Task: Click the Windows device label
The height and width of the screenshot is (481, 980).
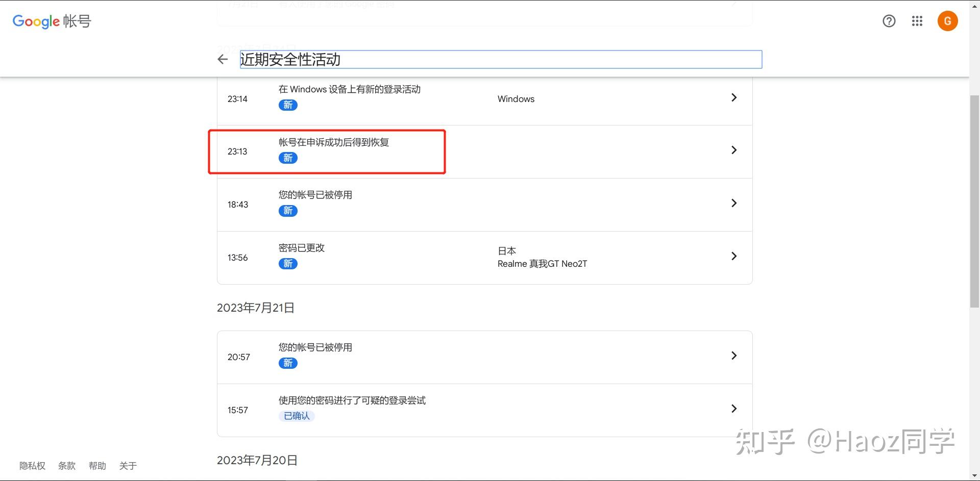Action: [516, 99]
